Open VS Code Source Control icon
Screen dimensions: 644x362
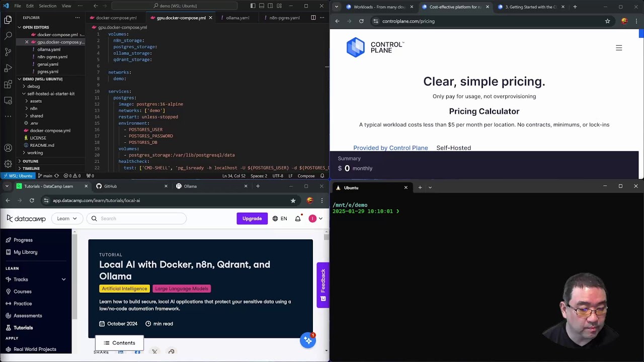point(8,52)
